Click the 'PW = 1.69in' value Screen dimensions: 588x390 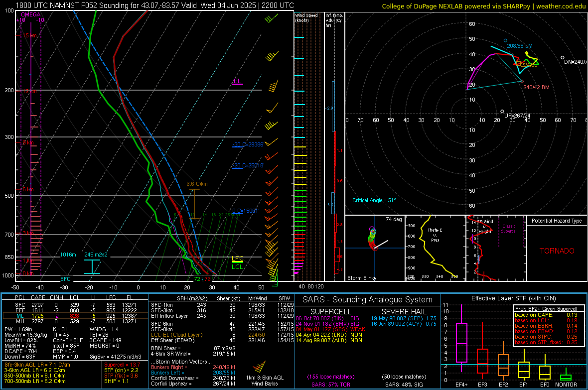click(18, 329)
